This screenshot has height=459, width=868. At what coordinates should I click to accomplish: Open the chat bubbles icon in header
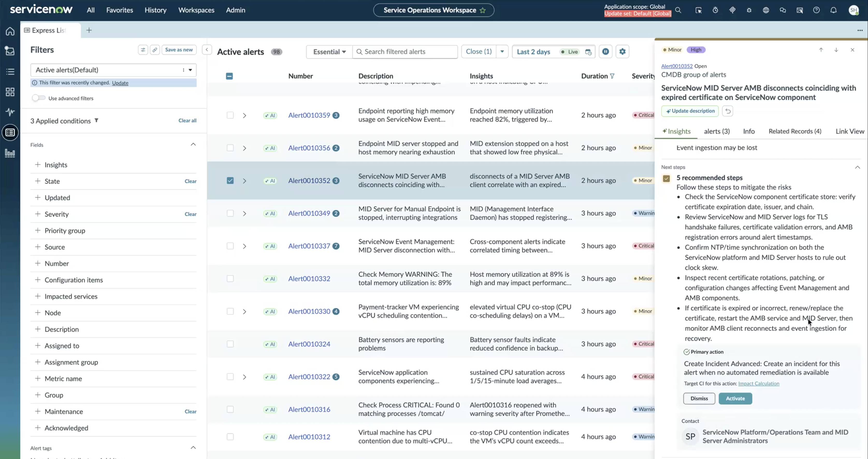click(783, 10)
